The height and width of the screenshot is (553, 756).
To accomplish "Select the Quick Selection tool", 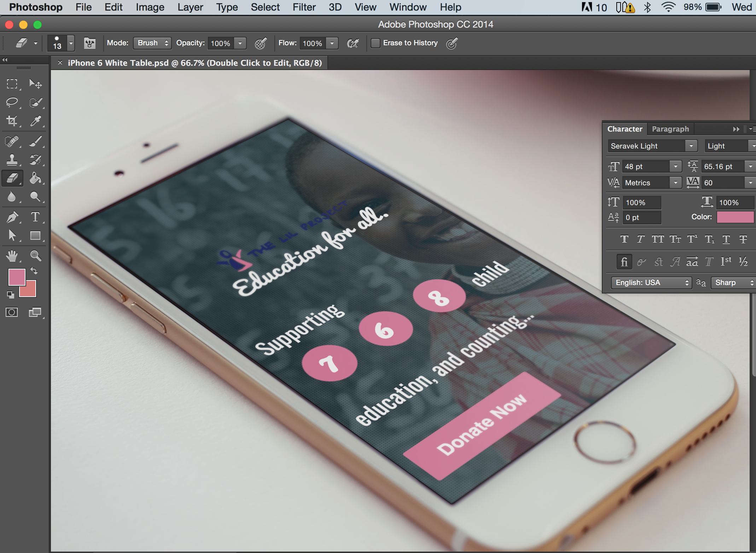I will (x=35, y=103).
